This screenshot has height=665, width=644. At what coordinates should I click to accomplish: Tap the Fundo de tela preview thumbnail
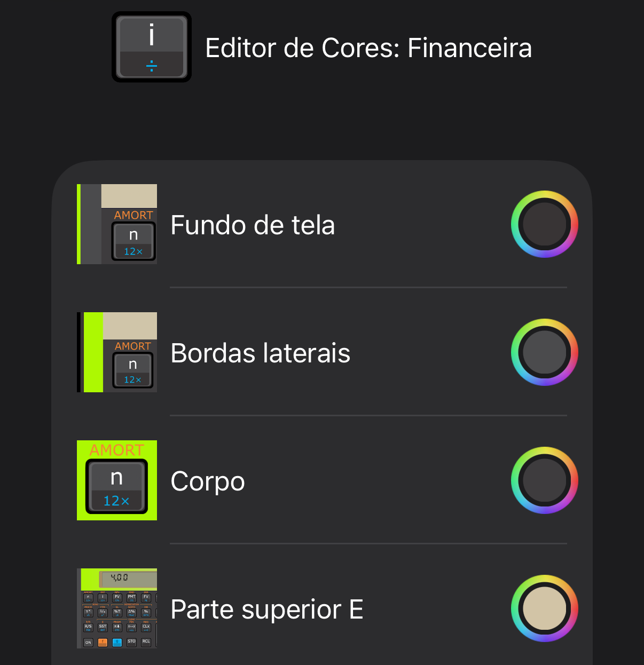[117, 224]
